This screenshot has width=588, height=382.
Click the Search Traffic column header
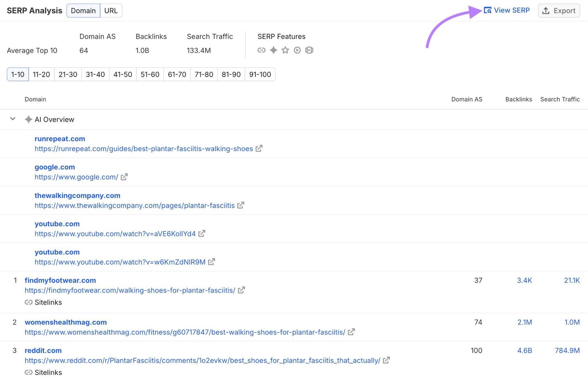click(560, 99)
